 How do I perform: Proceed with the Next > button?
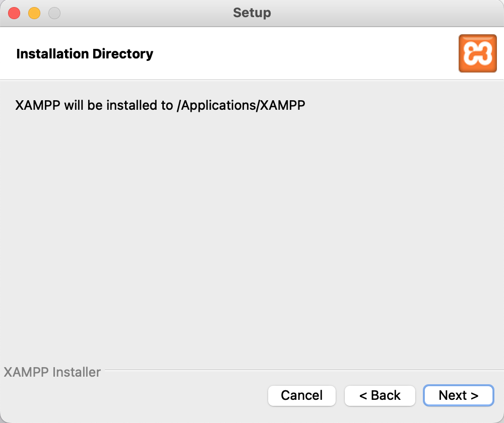coord(458,395)
